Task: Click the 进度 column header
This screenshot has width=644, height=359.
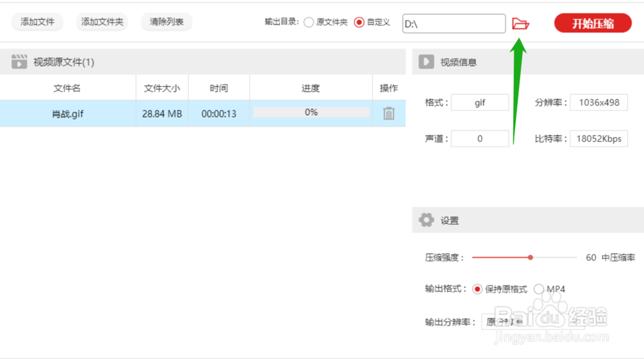Action: pos(311,87)
